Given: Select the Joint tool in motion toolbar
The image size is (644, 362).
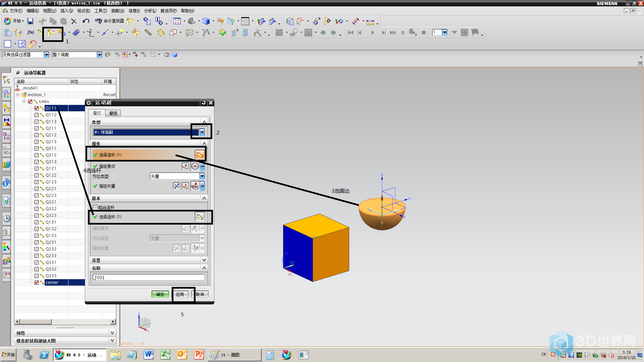Looking at the screenshot, I should pos(51,33).
